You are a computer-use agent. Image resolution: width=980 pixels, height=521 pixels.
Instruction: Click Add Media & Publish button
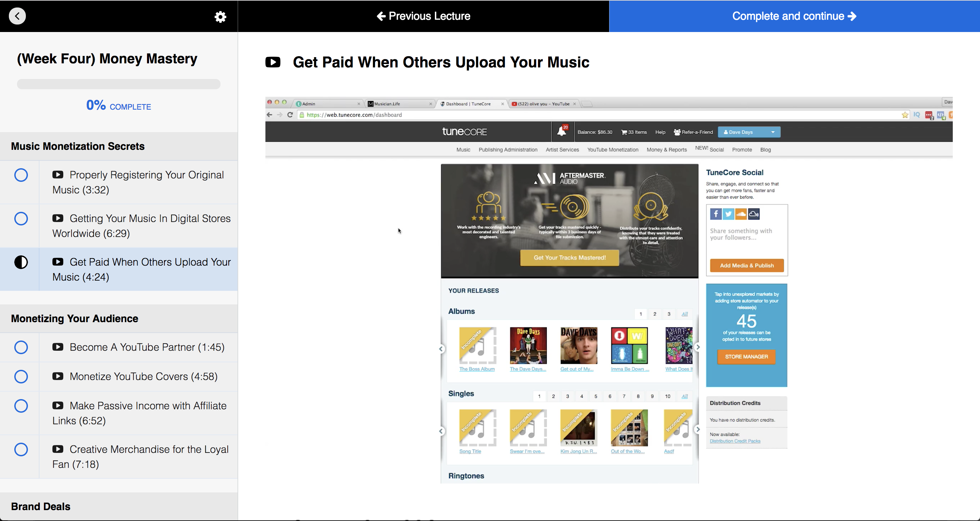(x=747, y=266)
